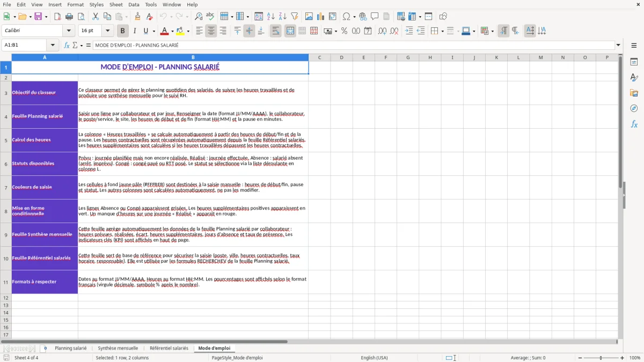Open the Format menu
Viewport: 644px width, 362px height.
point(76,4)
